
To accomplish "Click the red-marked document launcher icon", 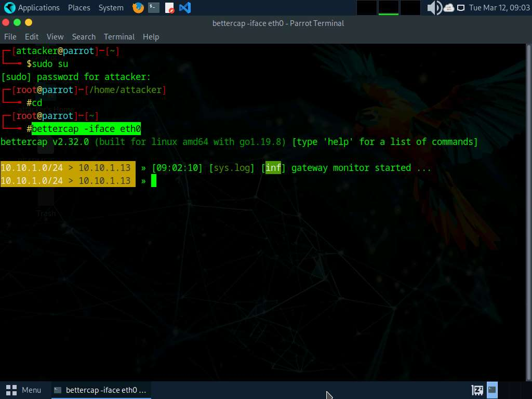I will click(x=169, y=8).
